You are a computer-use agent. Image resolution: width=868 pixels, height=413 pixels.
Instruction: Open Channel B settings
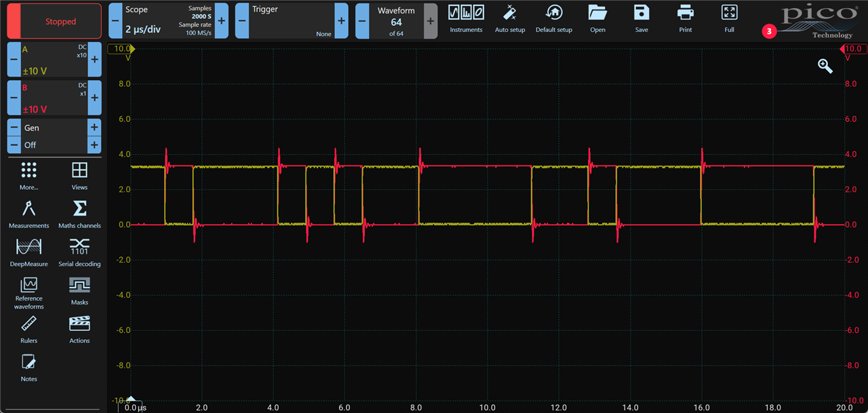coord(54,98)
